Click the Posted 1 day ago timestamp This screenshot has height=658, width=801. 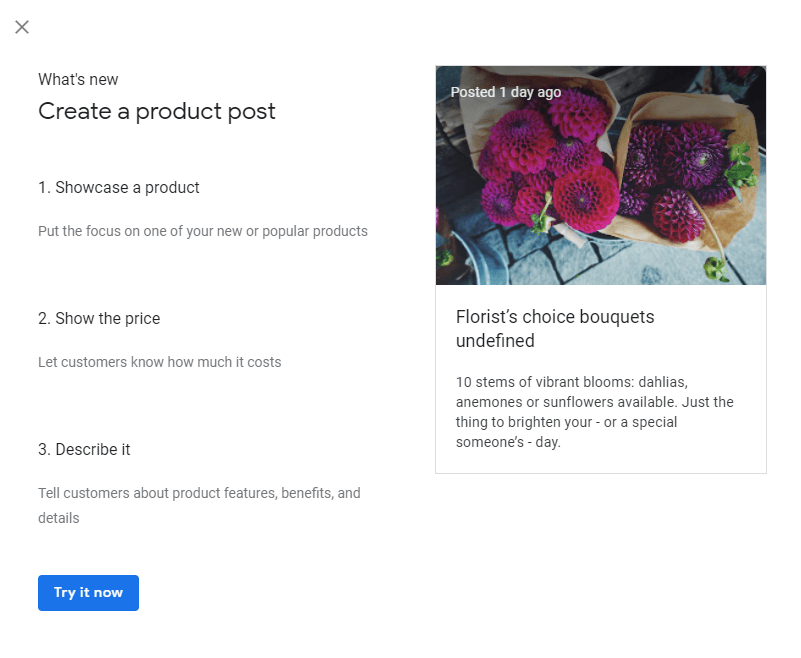click(x=505, y=91)
